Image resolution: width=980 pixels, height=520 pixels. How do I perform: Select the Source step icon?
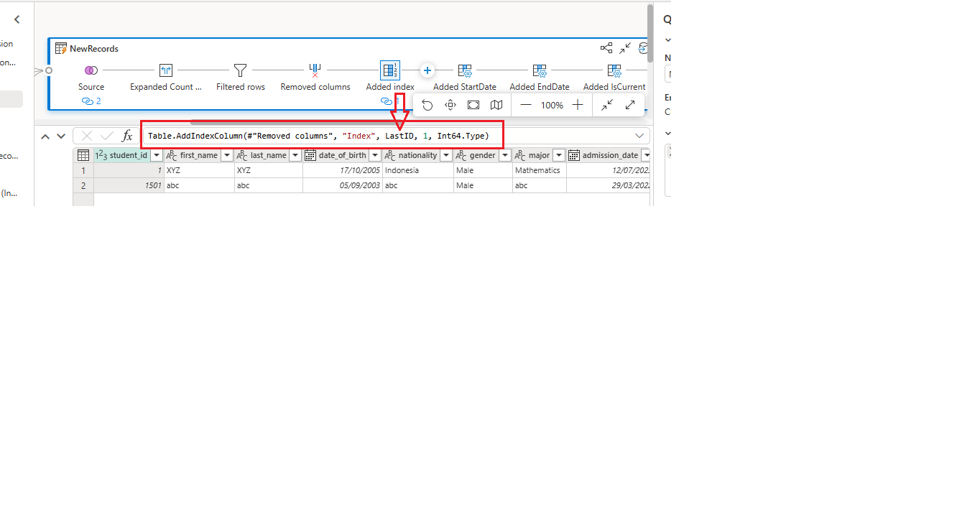point(91,70)
